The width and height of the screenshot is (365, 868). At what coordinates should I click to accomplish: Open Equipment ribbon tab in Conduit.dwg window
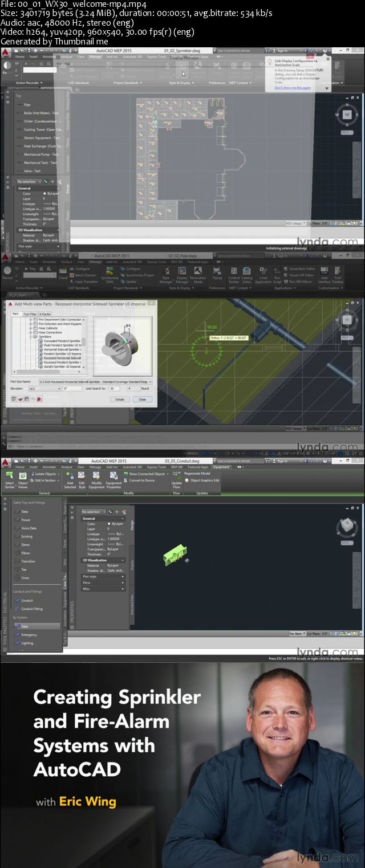[221, 467]
